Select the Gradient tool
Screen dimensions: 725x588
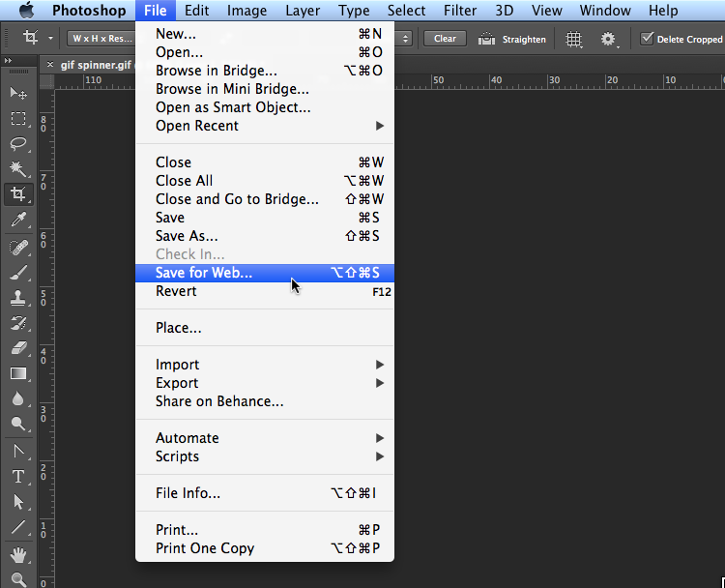click(x=18, y=373)
